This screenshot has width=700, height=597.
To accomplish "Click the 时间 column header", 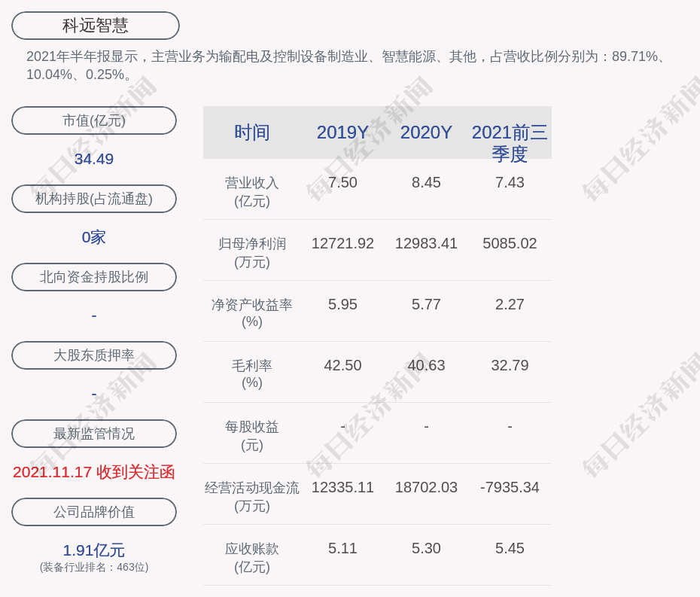I will tap(252, 132).
